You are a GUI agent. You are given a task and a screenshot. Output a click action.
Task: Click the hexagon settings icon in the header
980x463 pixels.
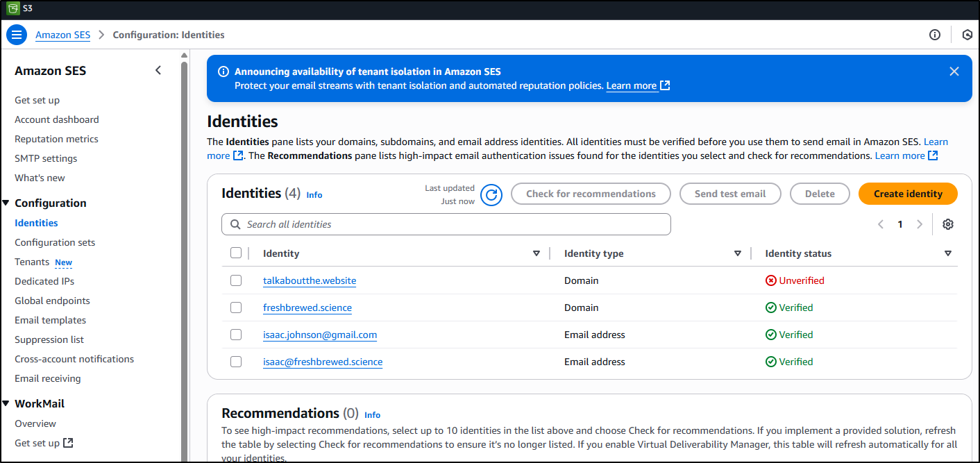pyautogui.click(x=967, y=35)
